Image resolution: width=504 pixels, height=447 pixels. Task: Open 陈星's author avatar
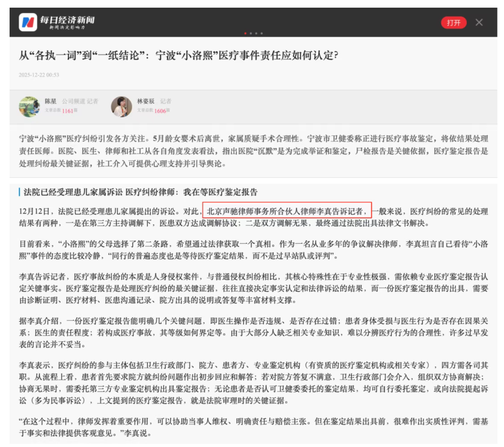(x=29, y=106)
